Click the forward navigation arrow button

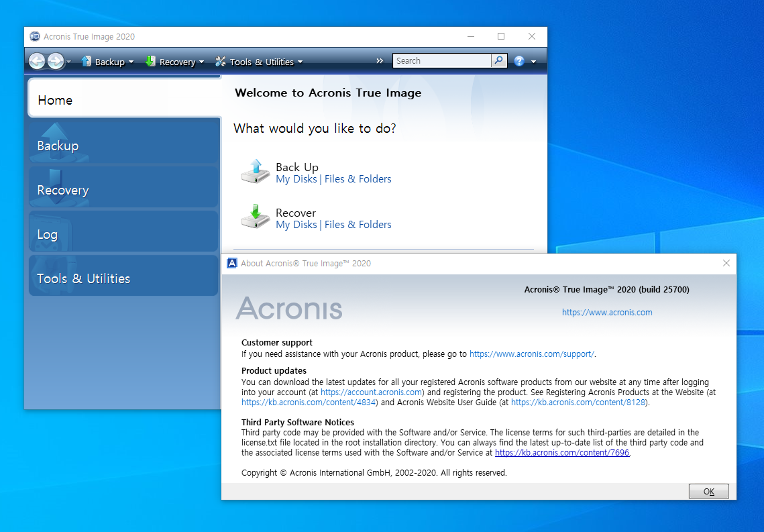pyautogui.click(x=56, y=62)
